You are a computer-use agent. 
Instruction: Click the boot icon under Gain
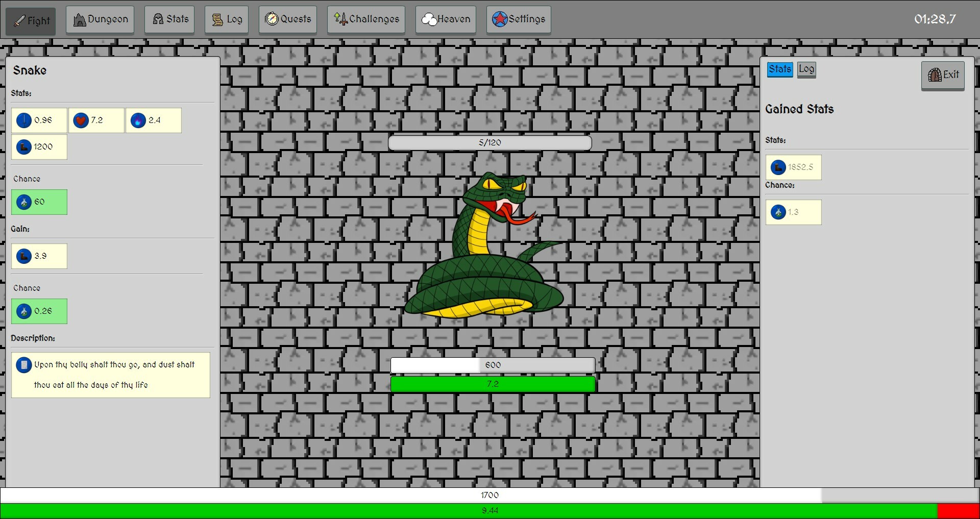click(x=23, y=256)
